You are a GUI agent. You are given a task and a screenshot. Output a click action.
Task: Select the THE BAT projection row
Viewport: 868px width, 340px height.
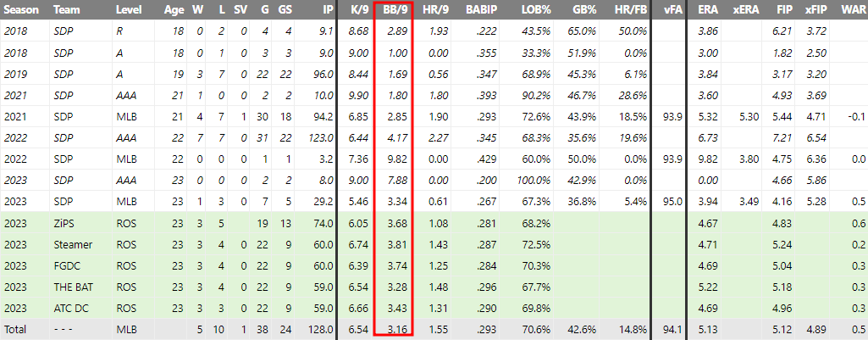(x=434, y=287)
